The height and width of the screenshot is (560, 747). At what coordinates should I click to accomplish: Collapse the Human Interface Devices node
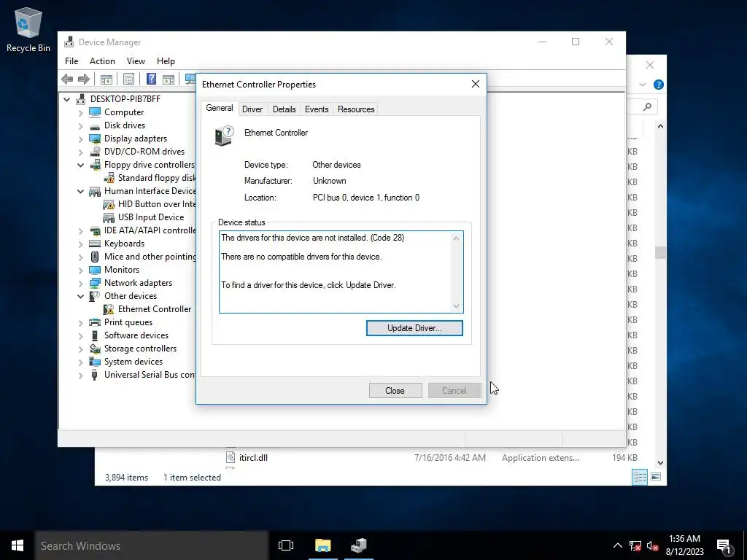click(x=80, y=192)
